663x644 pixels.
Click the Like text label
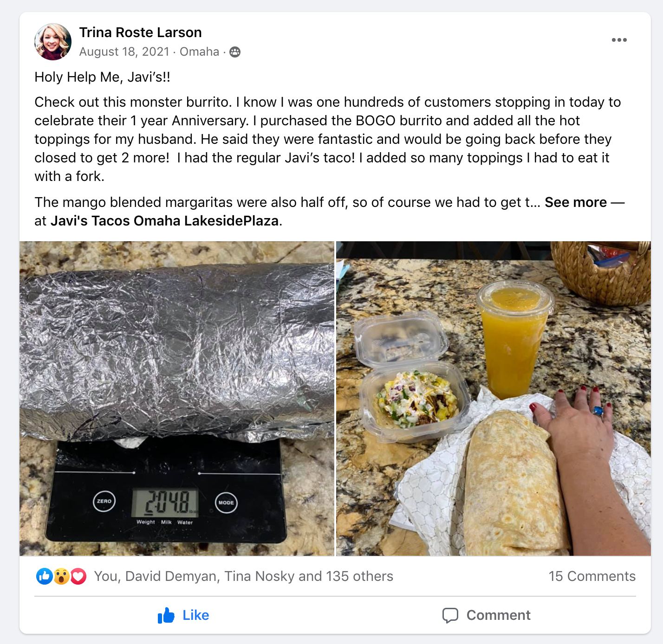click(195, 615)
